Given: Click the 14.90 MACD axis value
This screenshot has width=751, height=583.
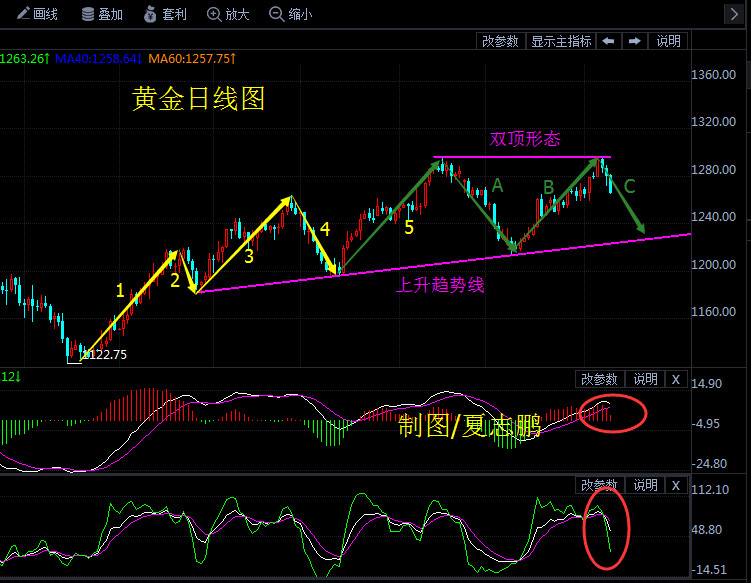Looking at the screenshot, I should (706, 384).
